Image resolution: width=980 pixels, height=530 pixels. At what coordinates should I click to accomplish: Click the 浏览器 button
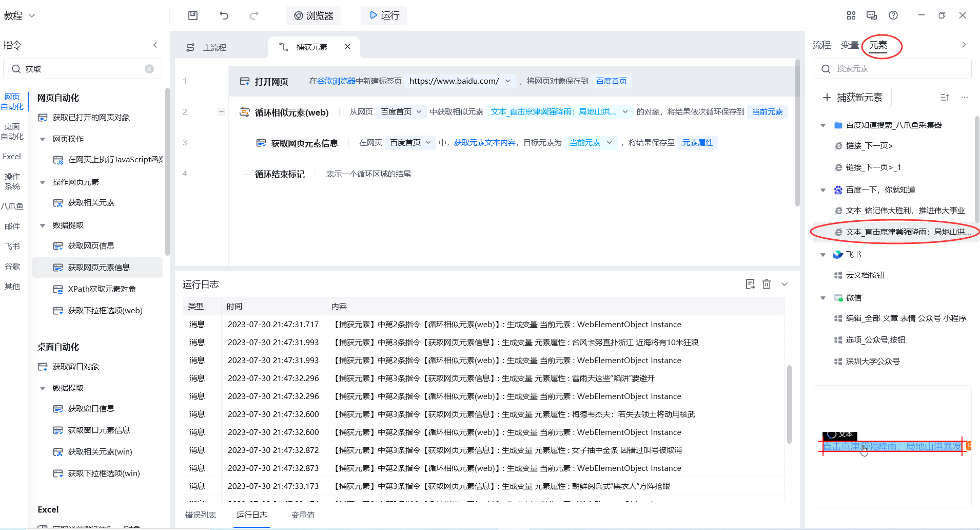pos(313,16)
